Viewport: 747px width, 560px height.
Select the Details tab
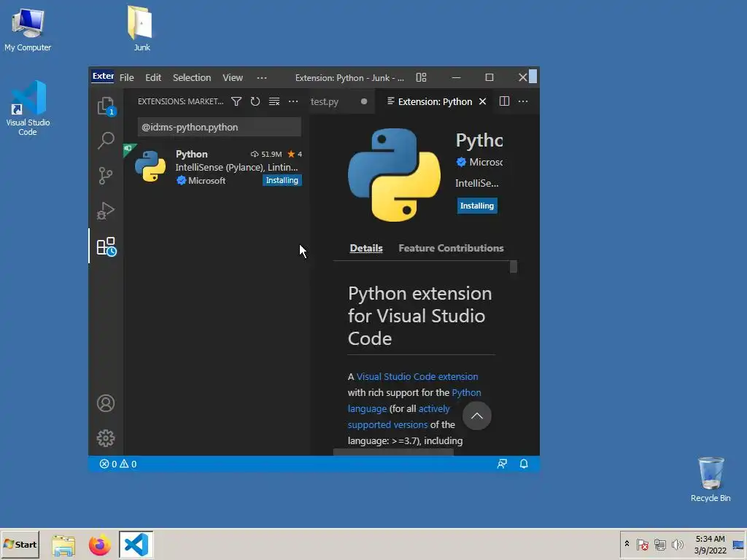pos(366,248)
